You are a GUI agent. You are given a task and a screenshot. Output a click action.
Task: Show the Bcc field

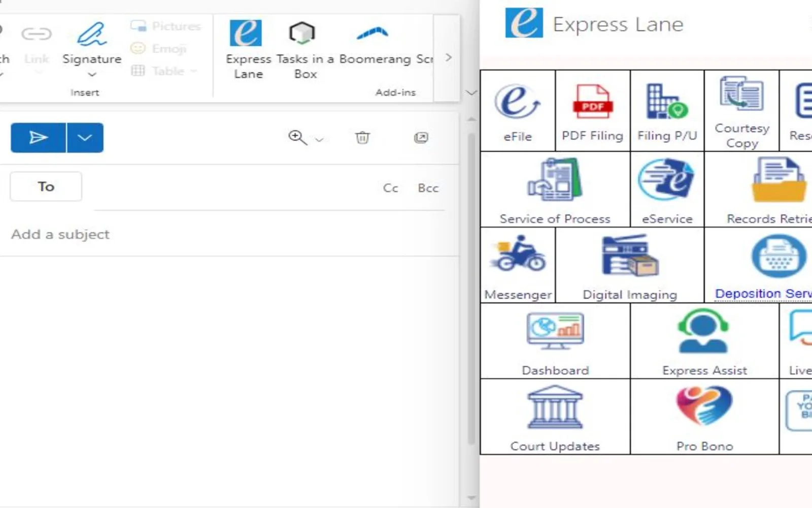(x=428, y=188)
